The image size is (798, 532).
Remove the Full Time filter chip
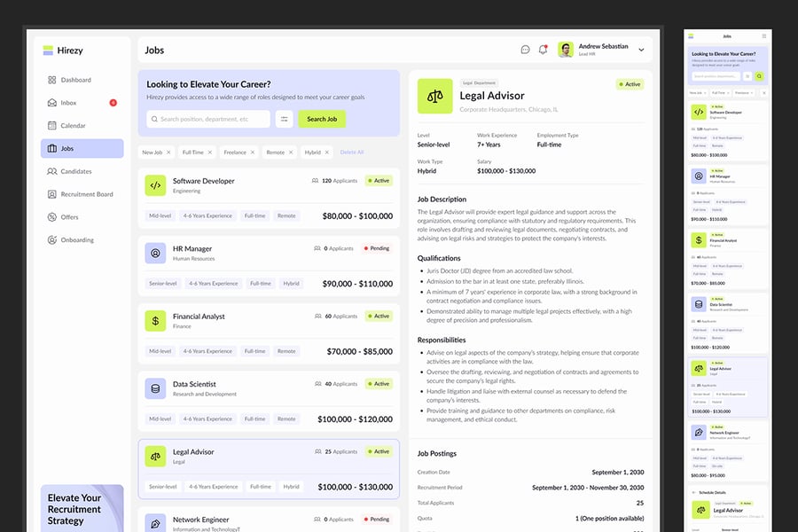coord(210,153)
